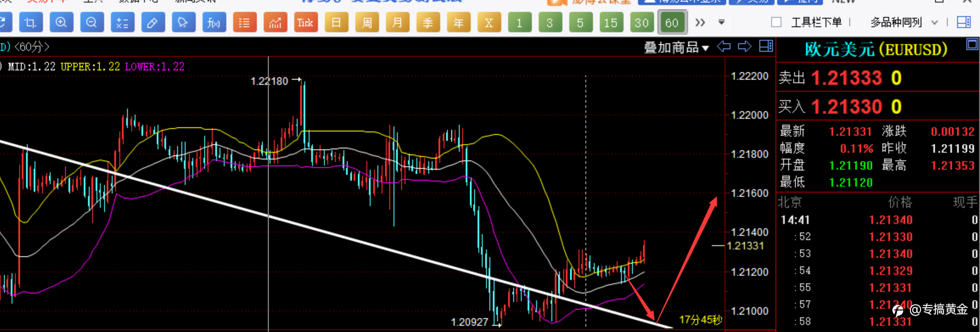Click the :52 tick row in trade list
The width and height of the screenshot is (980, 332).
(x=878, y=237)
